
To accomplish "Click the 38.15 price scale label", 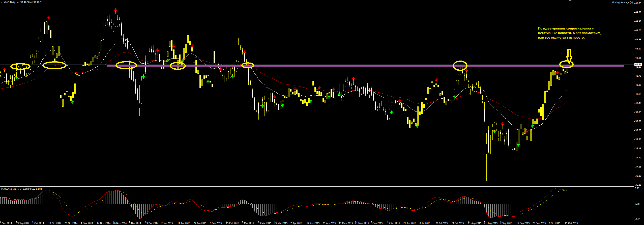I will click(x=638, y=149).
